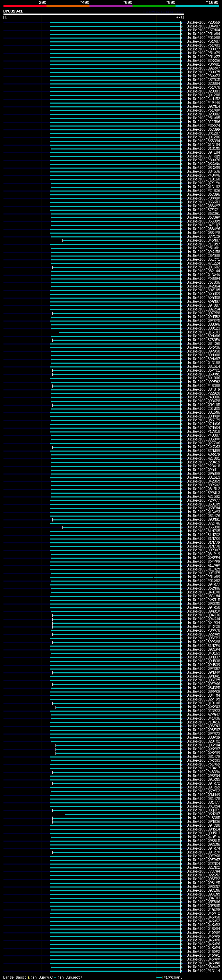Viewport: 222px width, 980px height.
Task: Open hit UniRef100_P51088
Action: [x=203, y=38]
